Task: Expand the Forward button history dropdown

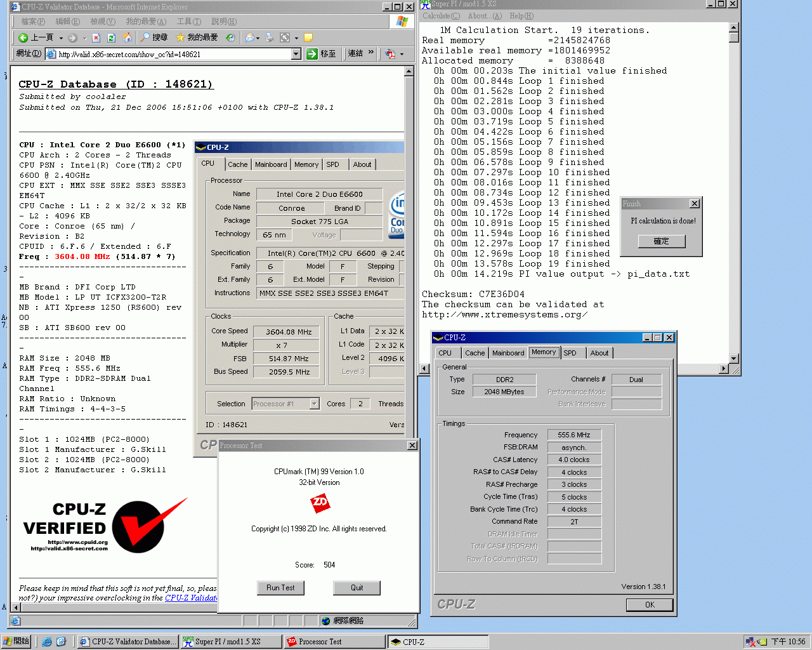Action: click(84, 38)
